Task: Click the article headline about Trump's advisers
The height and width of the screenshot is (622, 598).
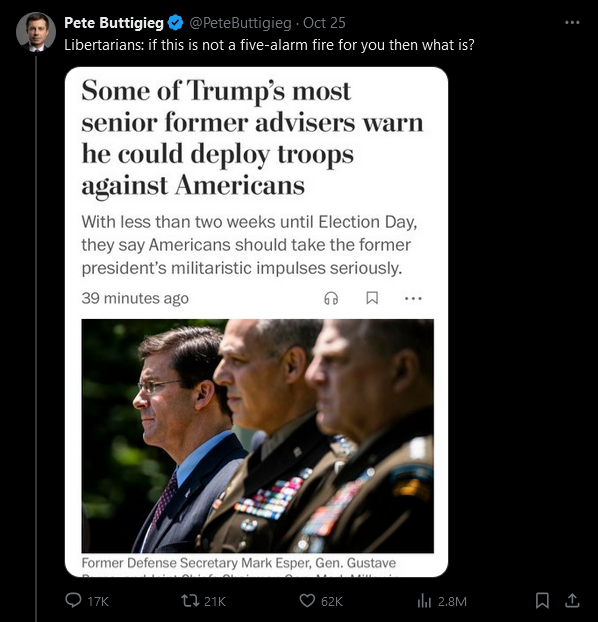Action: pos(252,138)
